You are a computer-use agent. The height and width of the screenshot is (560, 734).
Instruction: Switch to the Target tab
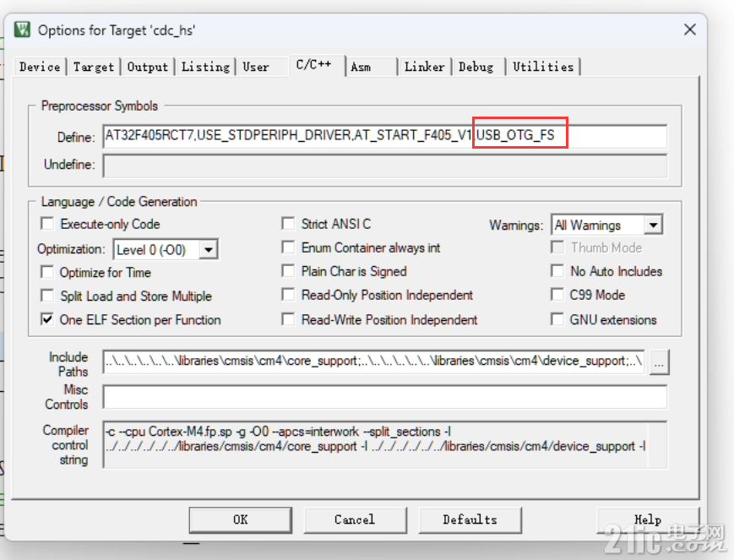94,67
